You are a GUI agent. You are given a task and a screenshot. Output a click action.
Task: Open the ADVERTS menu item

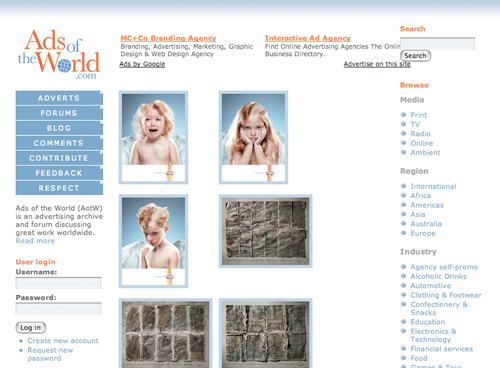pos(59,98)
